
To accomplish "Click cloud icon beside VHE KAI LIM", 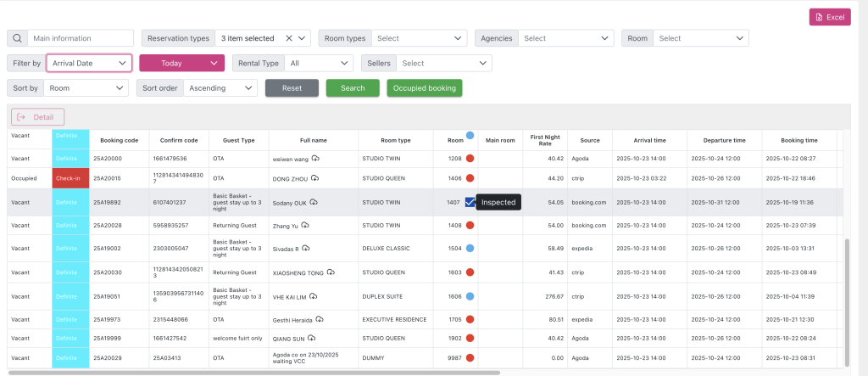I will (x=312, y=296).
